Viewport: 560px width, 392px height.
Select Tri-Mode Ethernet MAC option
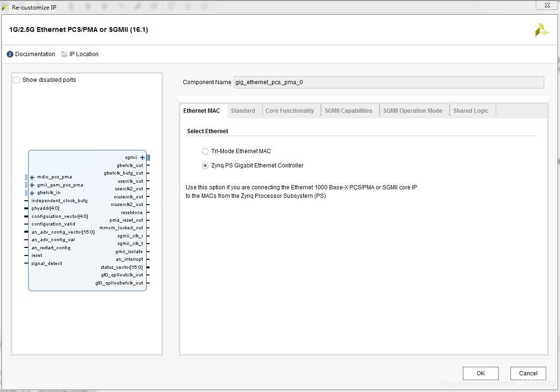205,151
